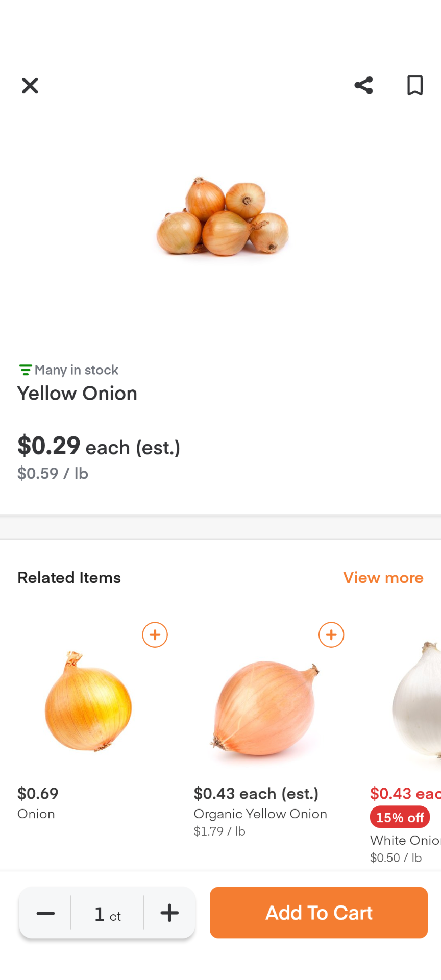This screenshot has width=441, height=980.
Task: Open View more related items
Action: point(383,577)
